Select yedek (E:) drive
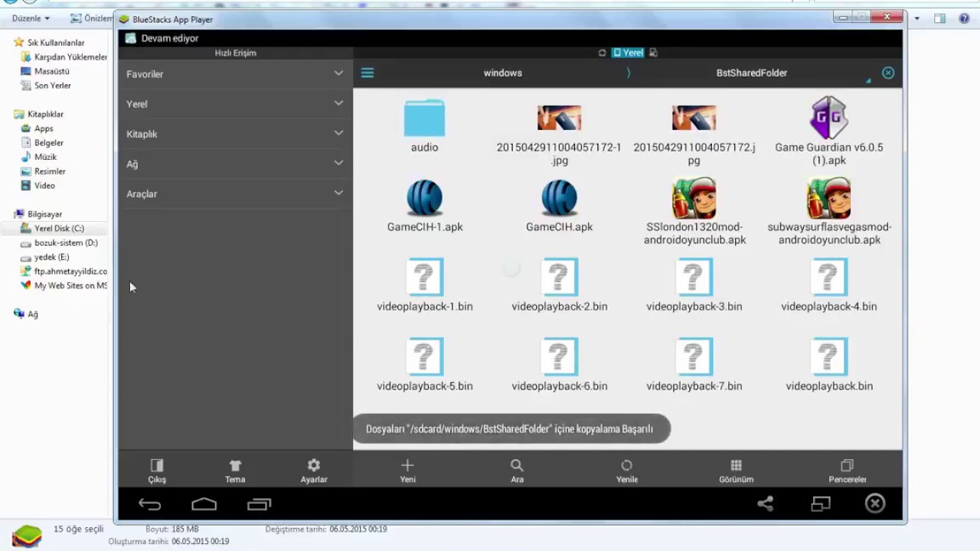The height and width of the screenshot is (551, 980). click(x=45, y=257)
